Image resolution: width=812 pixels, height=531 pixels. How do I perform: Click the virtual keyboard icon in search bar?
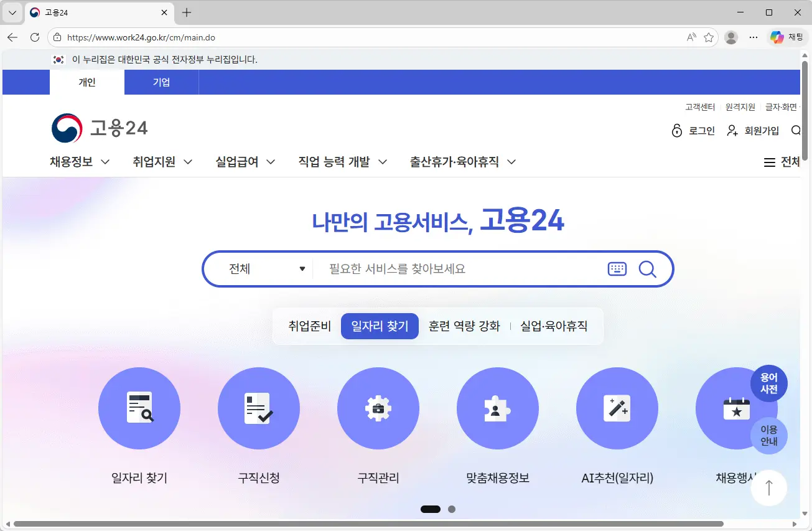click(617, 269)
